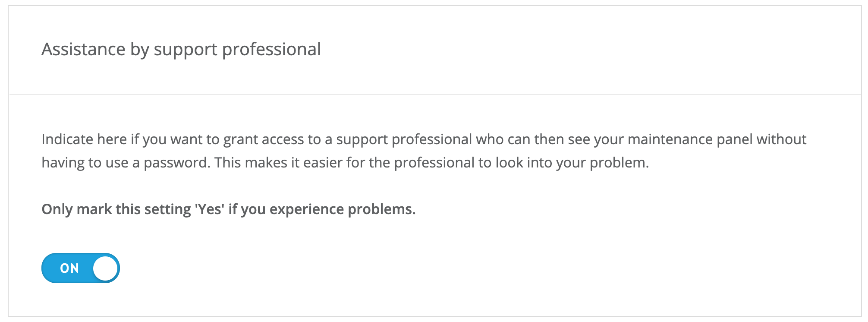Click the word 'Assistance' in the title
The width and height of the screenshot is (868, 322).
(x=83, y=50)
